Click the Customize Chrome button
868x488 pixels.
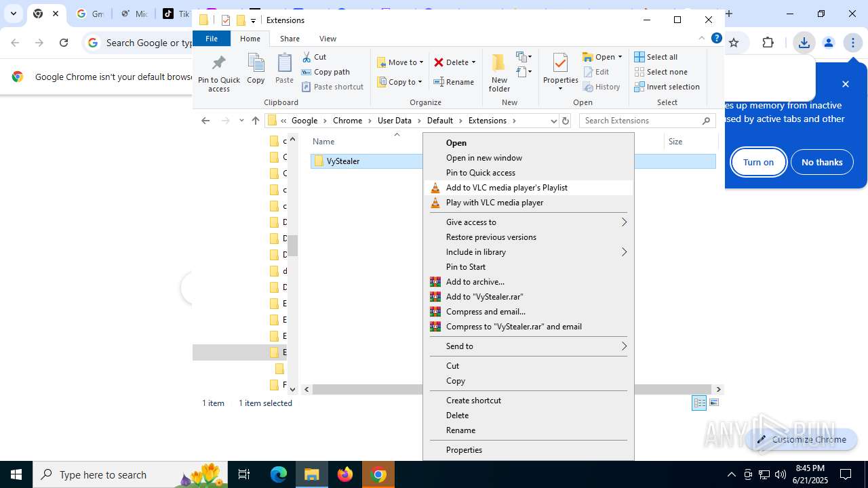point(801,439)
